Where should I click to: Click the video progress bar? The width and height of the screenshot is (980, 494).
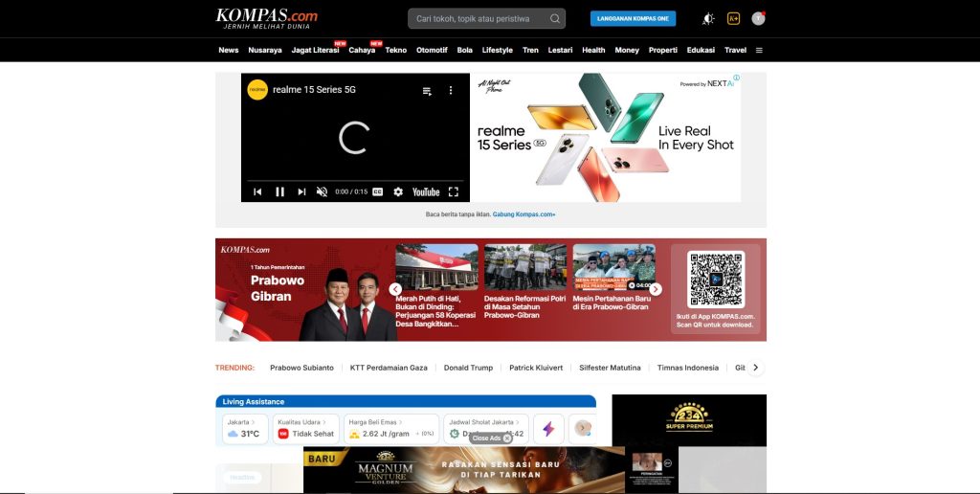click(x=355, y=181)
